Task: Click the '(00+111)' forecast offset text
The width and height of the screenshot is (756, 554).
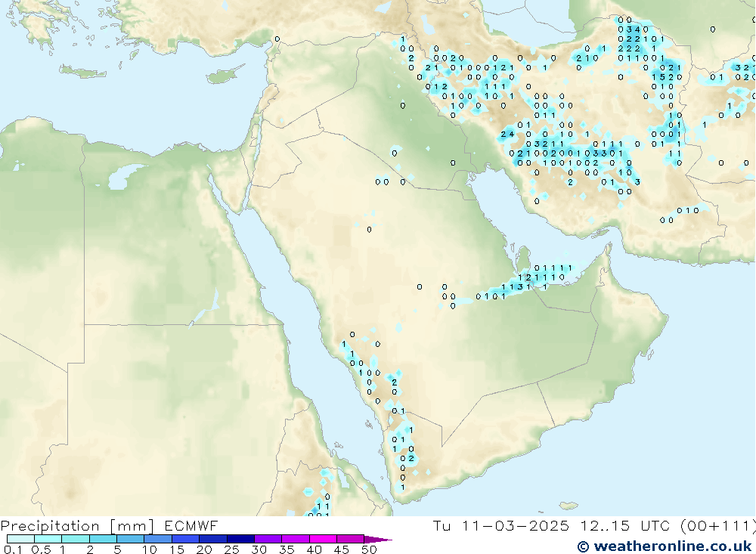Action: (718, 526)
